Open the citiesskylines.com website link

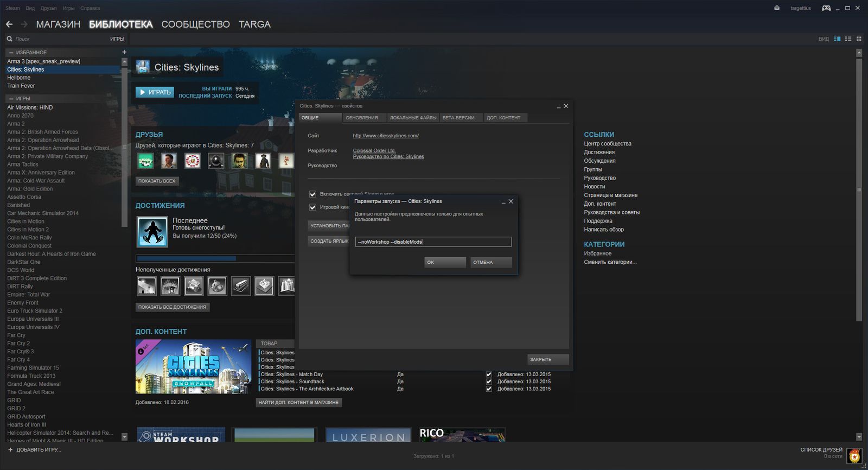[x=386, y=136]
